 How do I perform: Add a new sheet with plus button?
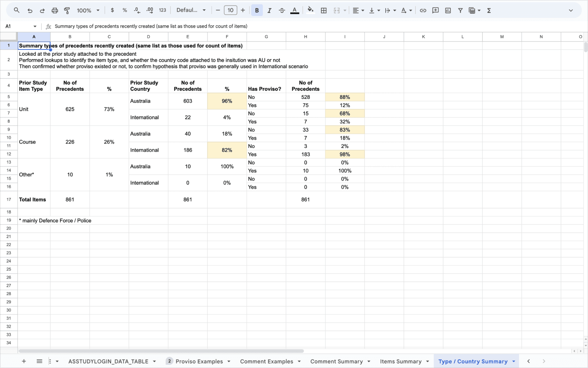pos(24,361)
